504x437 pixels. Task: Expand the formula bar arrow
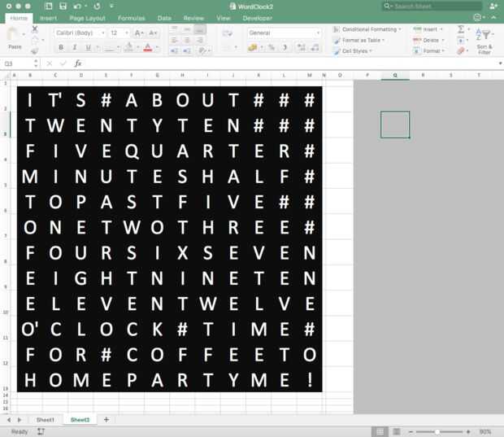point(500,63)
